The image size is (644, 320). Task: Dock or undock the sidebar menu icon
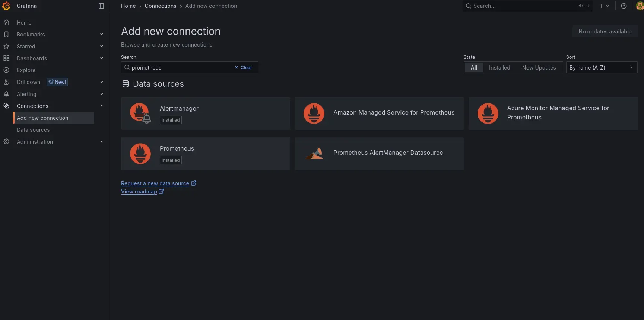[101, 6]
